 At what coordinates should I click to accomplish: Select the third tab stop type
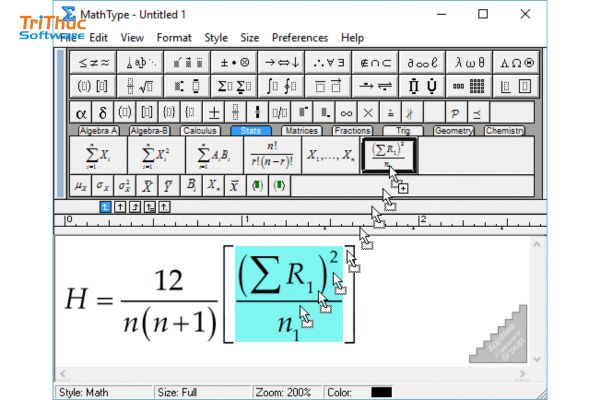[x=135, y=207]
